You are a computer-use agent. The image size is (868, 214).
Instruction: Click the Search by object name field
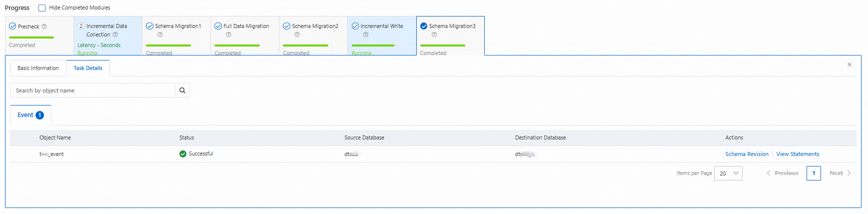(93, 90)
